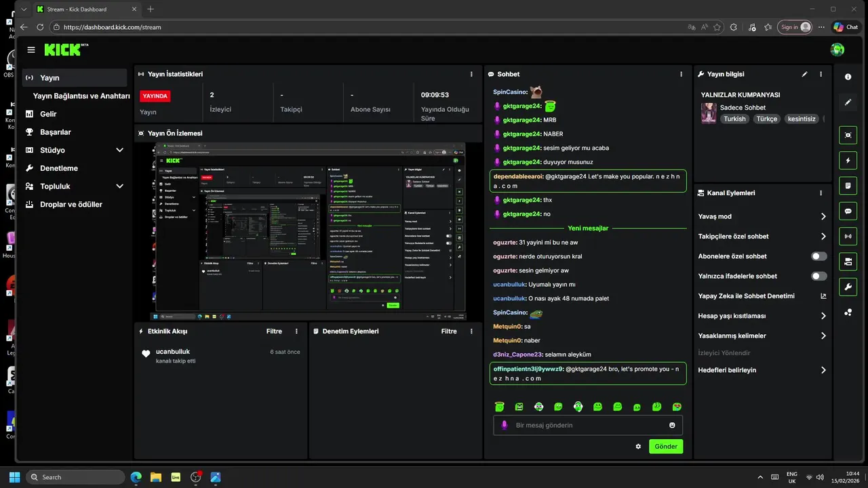Toggle the chat bubble icon in right rail
The width and height of the screenshot is (868, 488).
click(x=848, y=211)
